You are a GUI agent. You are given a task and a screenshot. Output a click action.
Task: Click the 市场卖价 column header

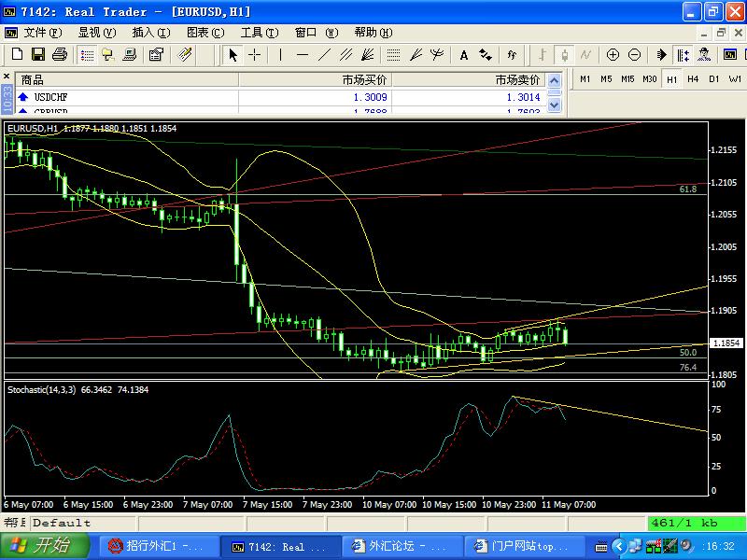(x=468, y=80)
